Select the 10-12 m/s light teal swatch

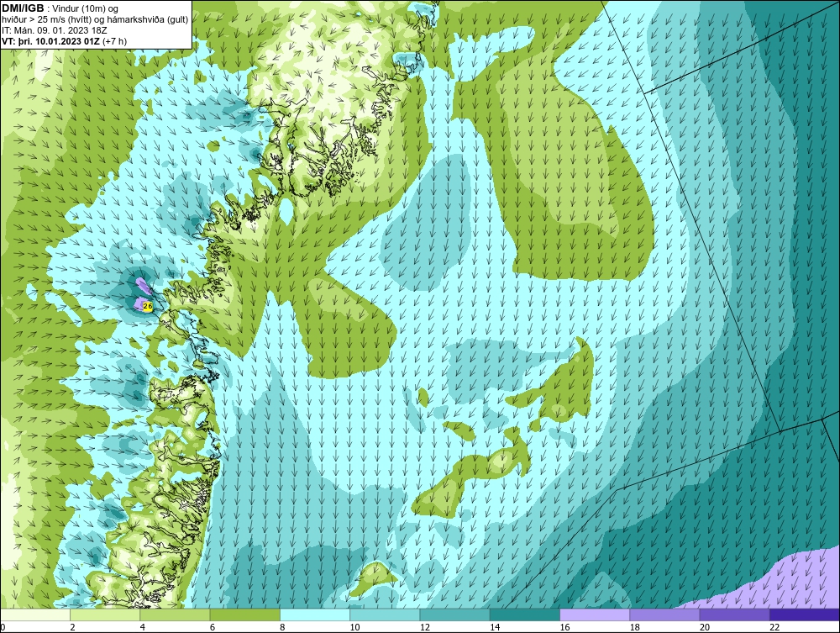(385, 615)
